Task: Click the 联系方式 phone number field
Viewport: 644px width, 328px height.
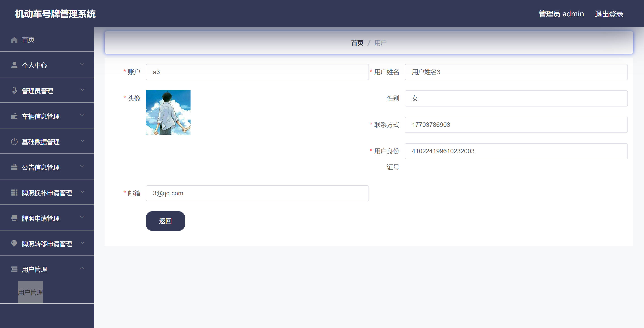Action: pos(516,125)
